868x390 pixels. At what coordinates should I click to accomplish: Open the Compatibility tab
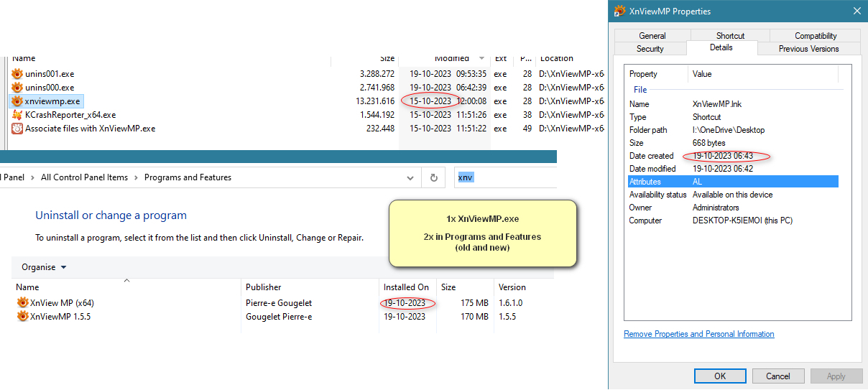coord(816,36)
